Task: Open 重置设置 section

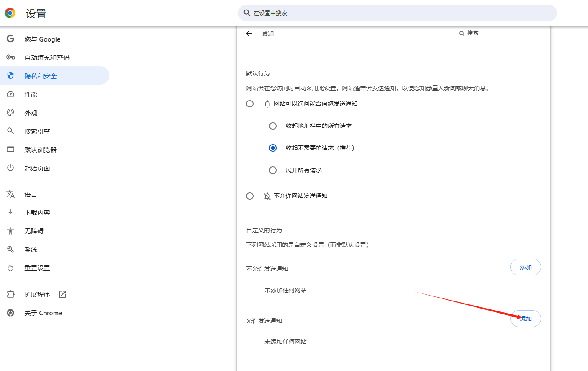Action: 54,268
